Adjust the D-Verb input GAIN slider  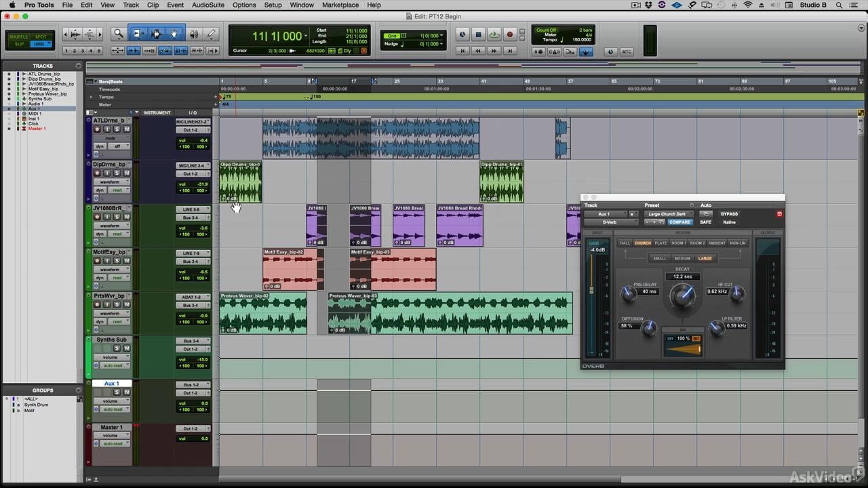(591, 290)
